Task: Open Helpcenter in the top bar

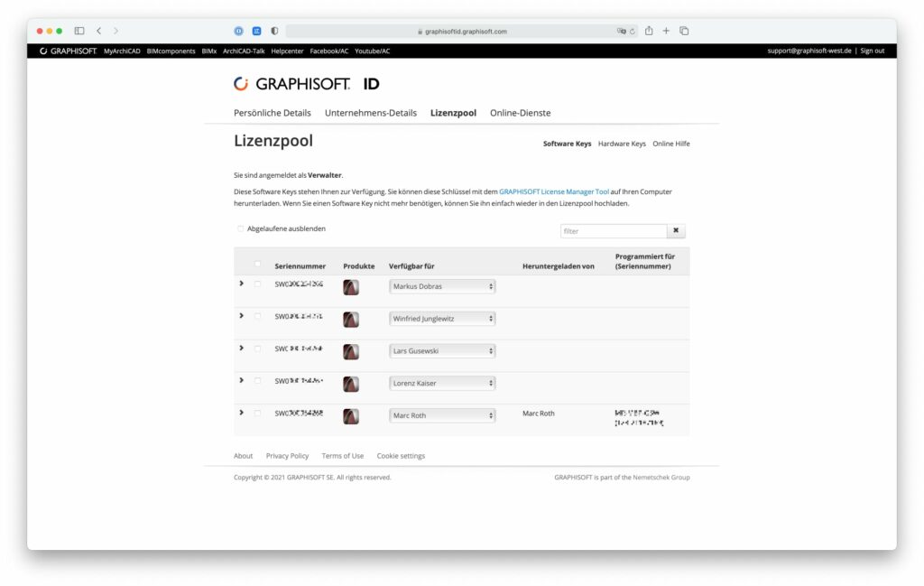Action: [x=287, y=51]
